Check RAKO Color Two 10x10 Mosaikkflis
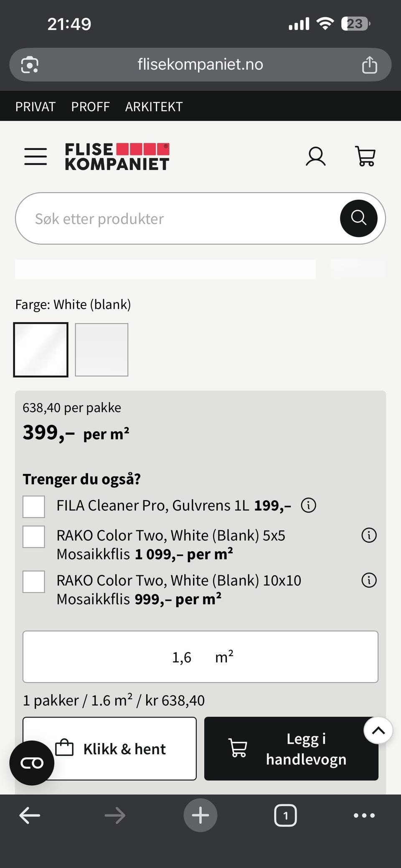This screenshot has height=868, width=401. click(x=34, y=582)
